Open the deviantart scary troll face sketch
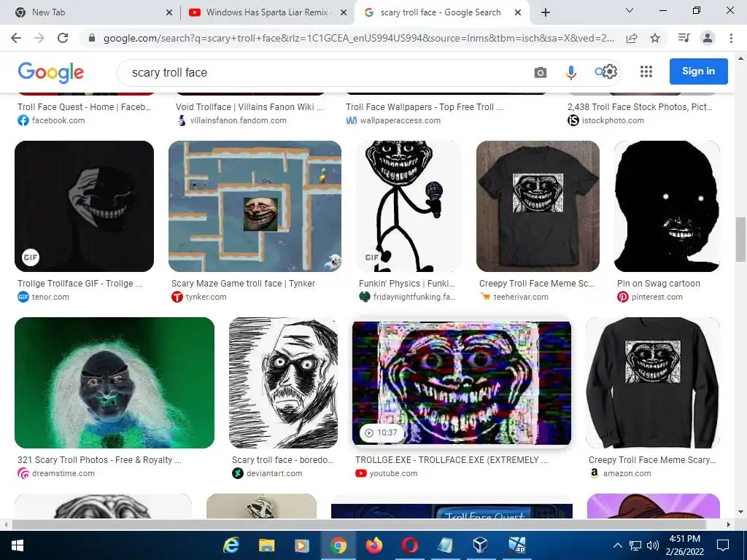This screenshot has height=560, width=747. click(x=284, y=383)
